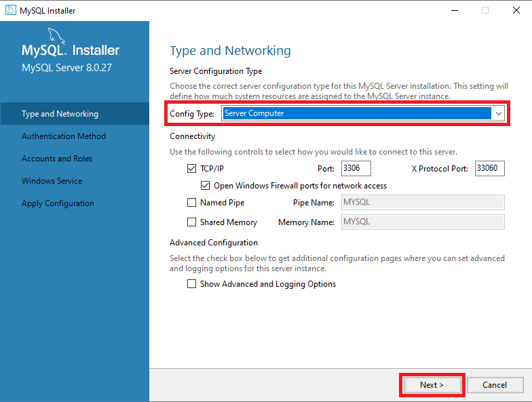Click the MySQL Installer title bar icon
This screenshot has width=532, height=402.
[10, 10]
